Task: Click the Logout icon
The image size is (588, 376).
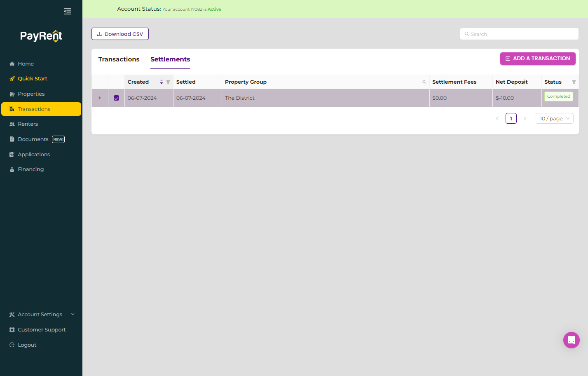Action: tap(12, 345)
